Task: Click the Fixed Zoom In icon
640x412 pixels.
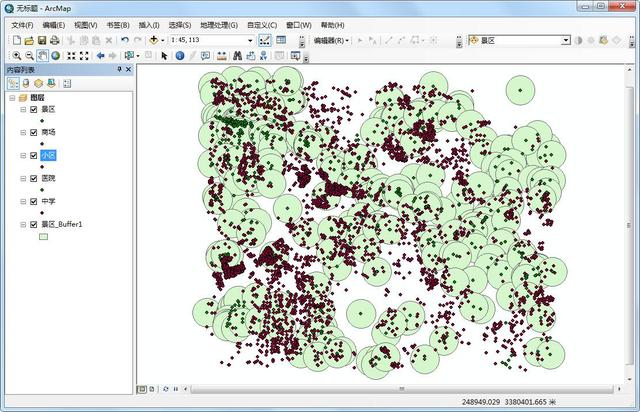Action: pos(71,56)
